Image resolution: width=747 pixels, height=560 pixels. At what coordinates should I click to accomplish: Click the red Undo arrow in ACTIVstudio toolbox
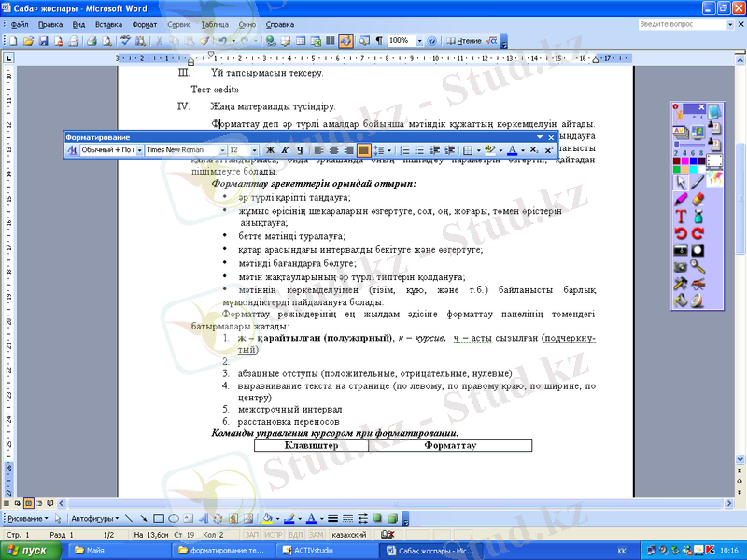coord(681,233)
